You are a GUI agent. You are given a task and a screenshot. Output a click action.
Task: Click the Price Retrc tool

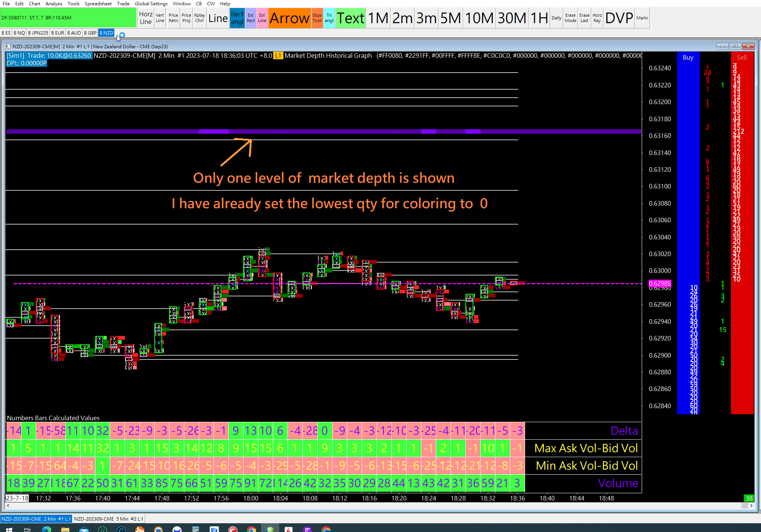click(x=174, y=18)
